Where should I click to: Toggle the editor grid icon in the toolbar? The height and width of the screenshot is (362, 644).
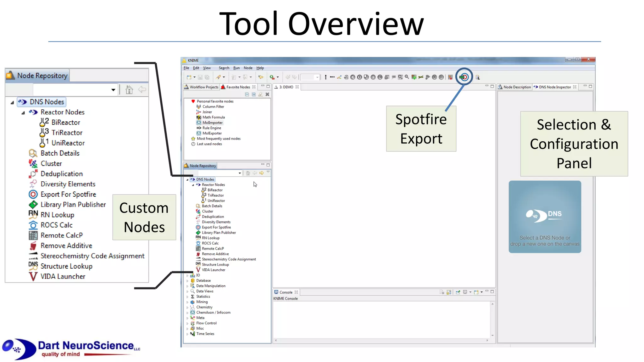click(x=450, y=77)
